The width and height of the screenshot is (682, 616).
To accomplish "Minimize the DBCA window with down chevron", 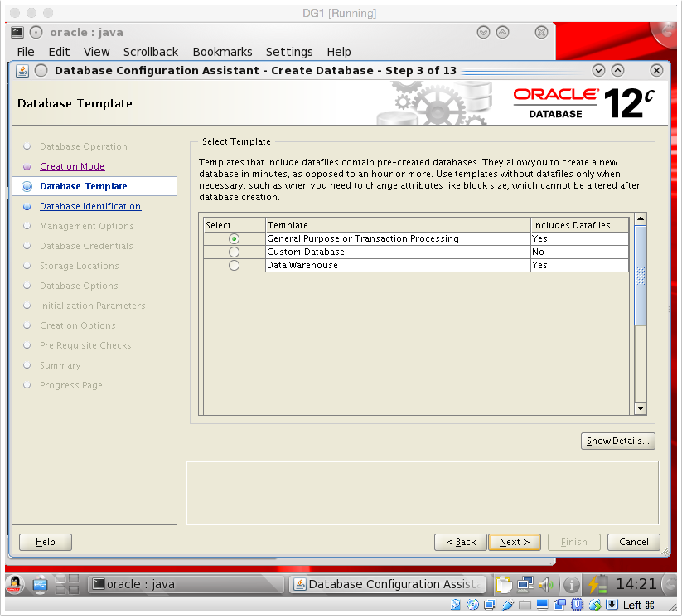I will pyautogui.click(x=598, y=70).
